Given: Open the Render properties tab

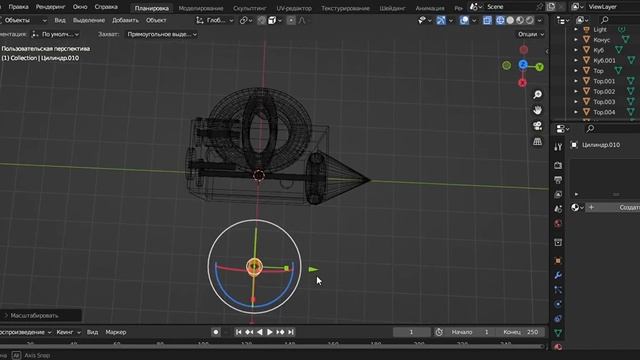Looking at the screenshot, I should click(x=558, y=165).
